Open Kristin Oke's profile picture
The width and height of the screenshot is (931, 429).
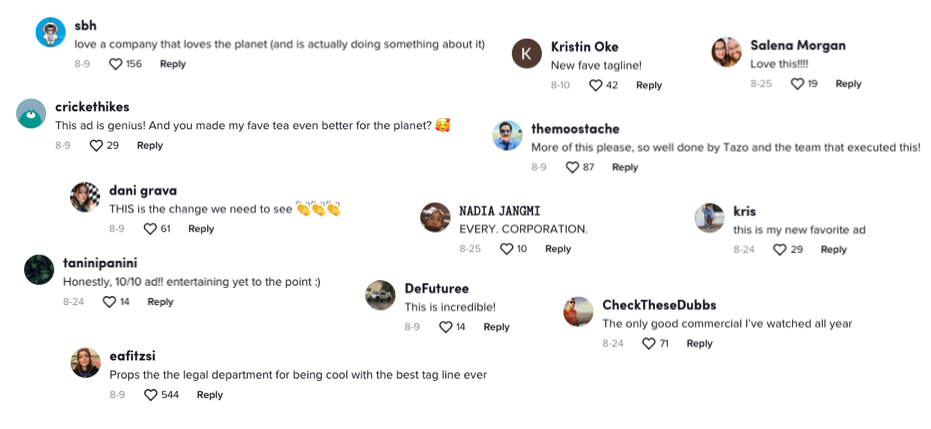(x=527, y=53)
